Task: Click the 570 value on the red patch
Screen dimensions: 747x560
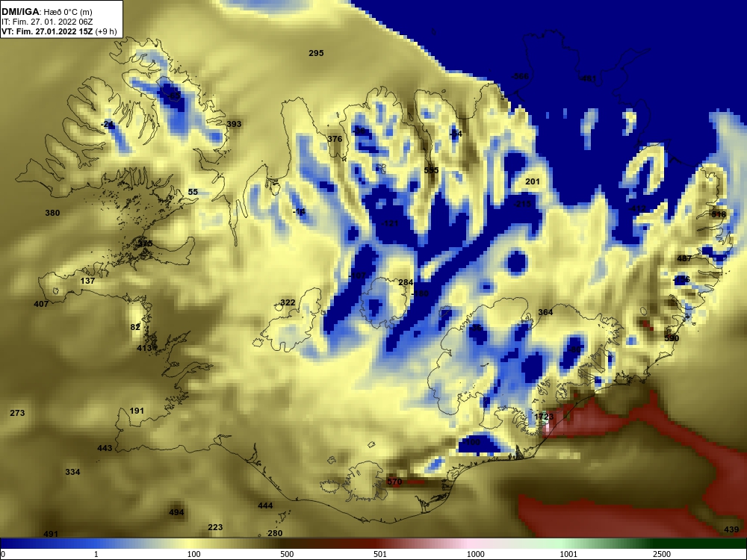Action: pyautogui.click(x=394, y=482)
